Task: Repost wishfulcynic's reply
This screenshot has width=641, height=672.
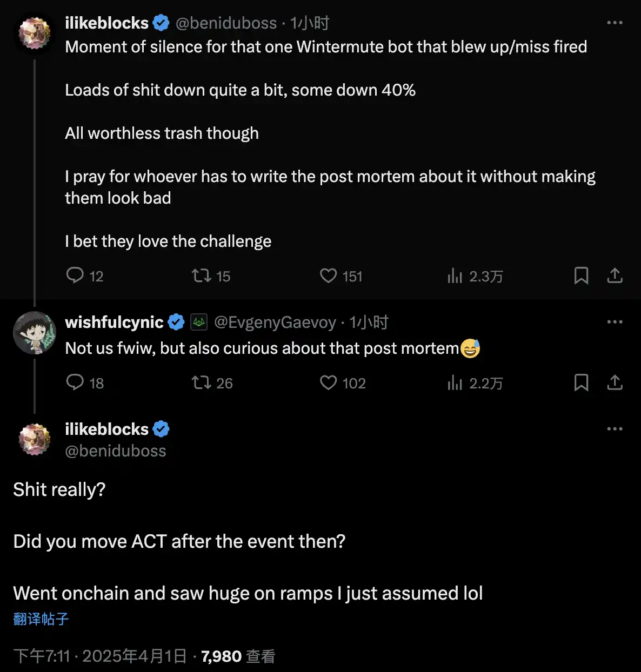Action: [x=202, y=382]
